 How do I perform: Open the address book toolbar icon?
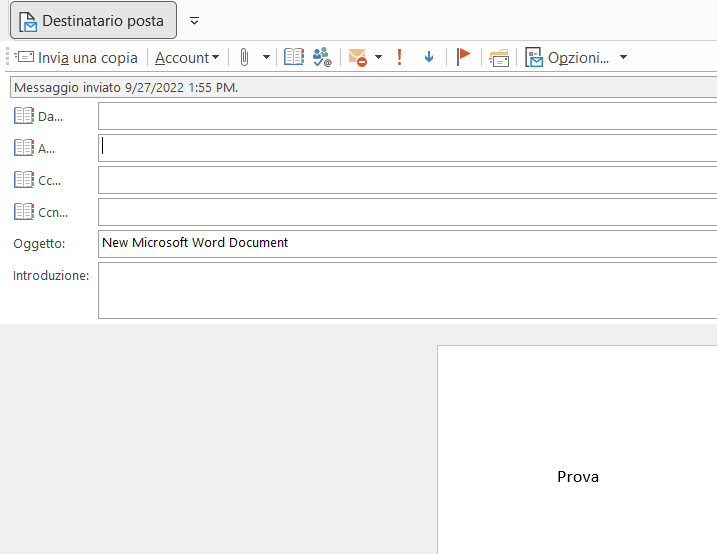(x=294, y=57)
